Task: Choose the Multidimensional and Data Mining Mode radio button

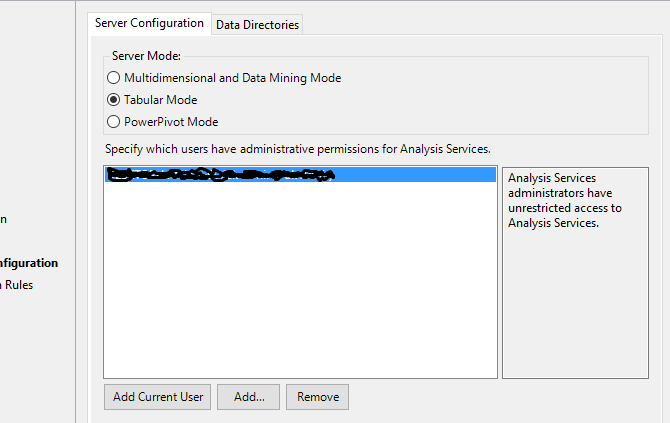Action: pyautogui.click(x=113, y=78)
